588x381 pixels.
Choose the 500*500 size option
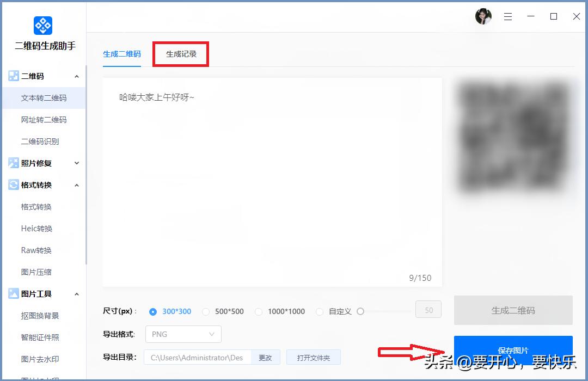coord(206,311)
